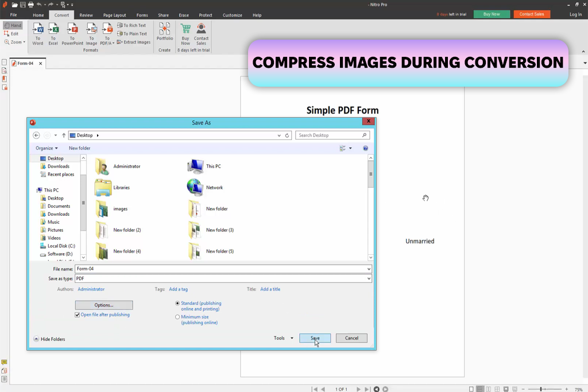Click the undo icon in quick access toolbar
This screenshot has height=392, width=588.
click(39, 5)
